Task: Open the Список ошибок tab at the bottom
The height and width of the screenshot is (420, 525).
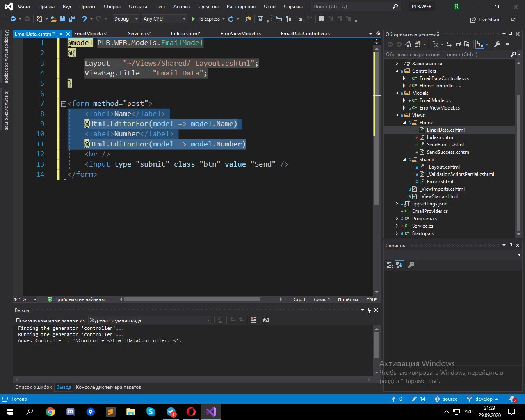Action: (x=33, y=387)
